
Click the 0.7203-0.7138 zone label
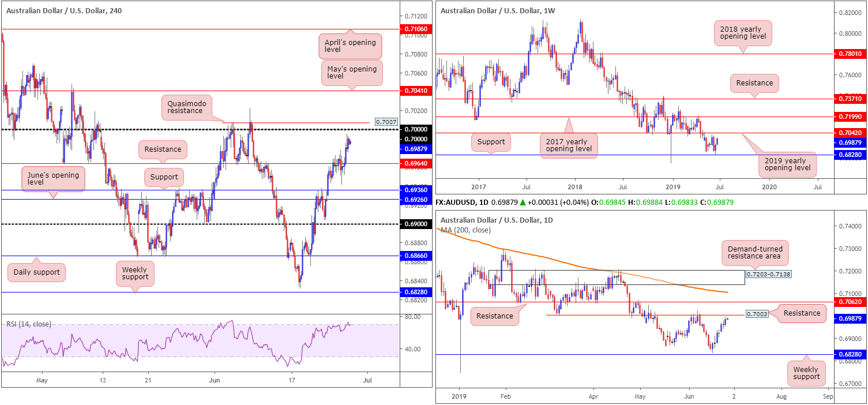click(x=769, y=274)
